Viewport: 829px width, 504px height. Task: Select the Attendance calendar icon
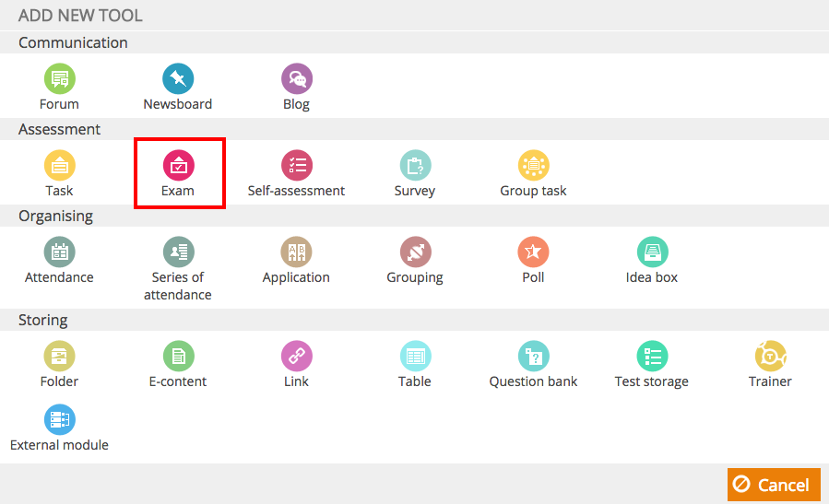click(59, 252)
